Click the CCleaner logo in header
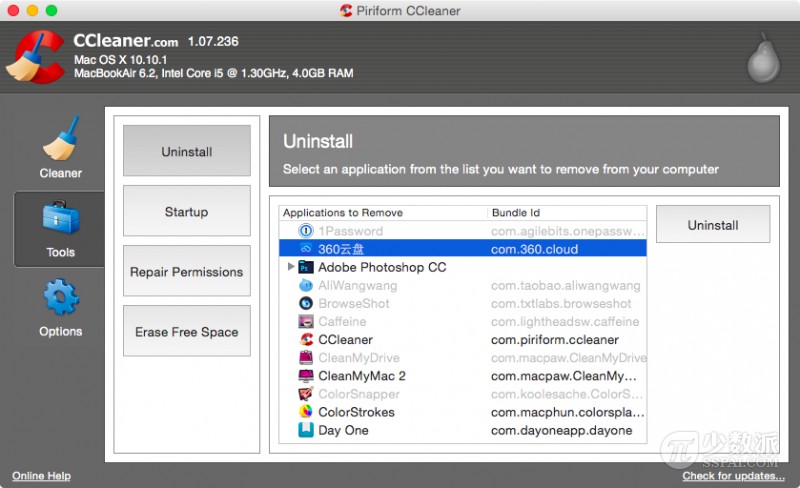The image size is (800, 488). pyautogui.click(x=35, y=57)
